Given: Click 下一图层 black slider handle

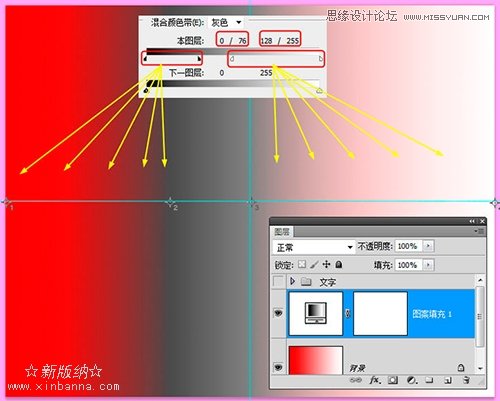Looking at the screenshot, I should coord(146,90).
